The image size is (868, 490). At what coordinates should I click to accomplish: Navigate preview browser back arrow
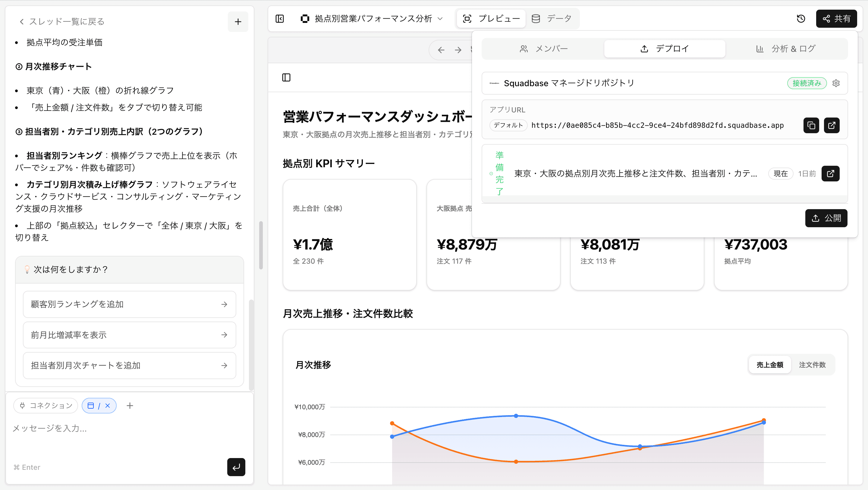coord(441,50)
